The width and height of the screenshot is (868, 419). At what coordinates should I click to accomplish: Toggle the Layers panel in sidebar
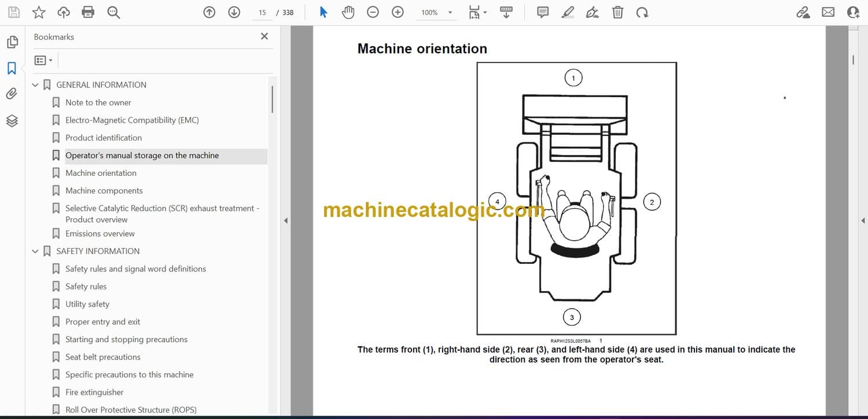[x=12, y=120]
